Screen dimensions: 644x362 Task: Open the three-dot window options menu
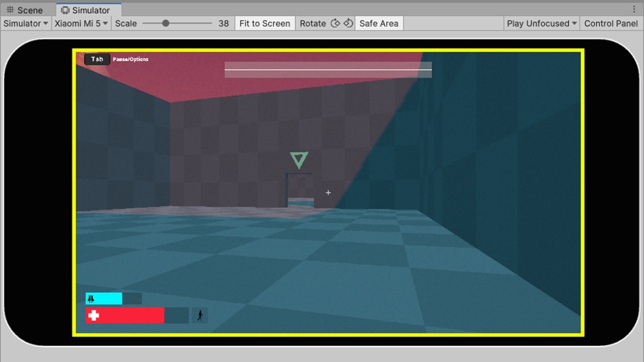(634, 9)
